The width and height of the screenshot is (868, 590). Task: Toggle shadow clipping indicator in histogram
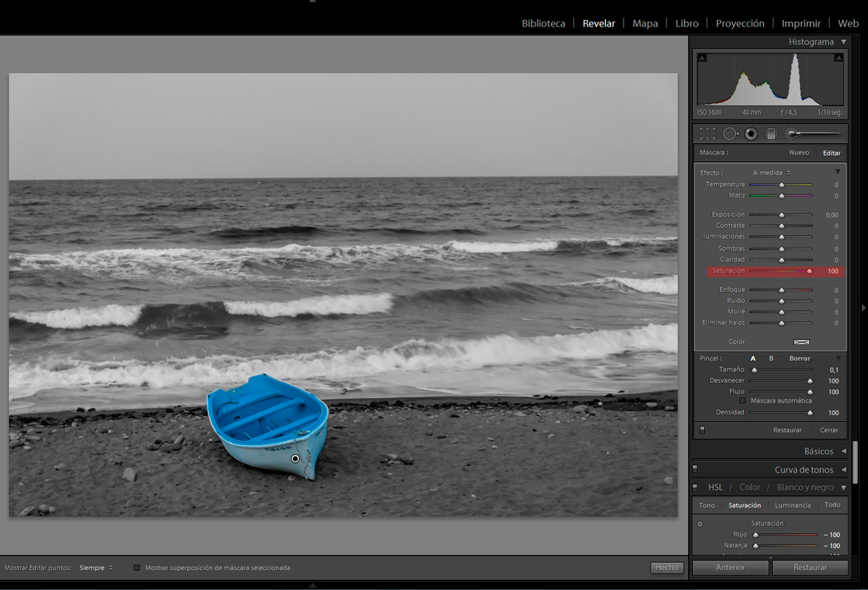[x=702, y=58]
